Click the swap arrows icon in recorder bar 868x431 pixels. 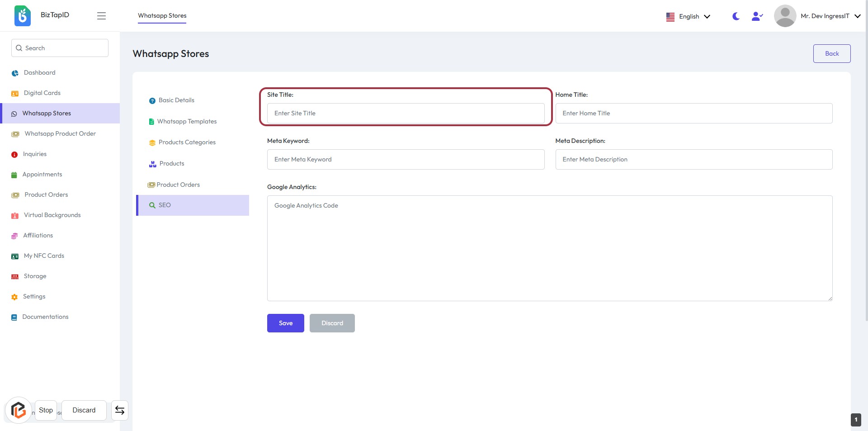120,410
